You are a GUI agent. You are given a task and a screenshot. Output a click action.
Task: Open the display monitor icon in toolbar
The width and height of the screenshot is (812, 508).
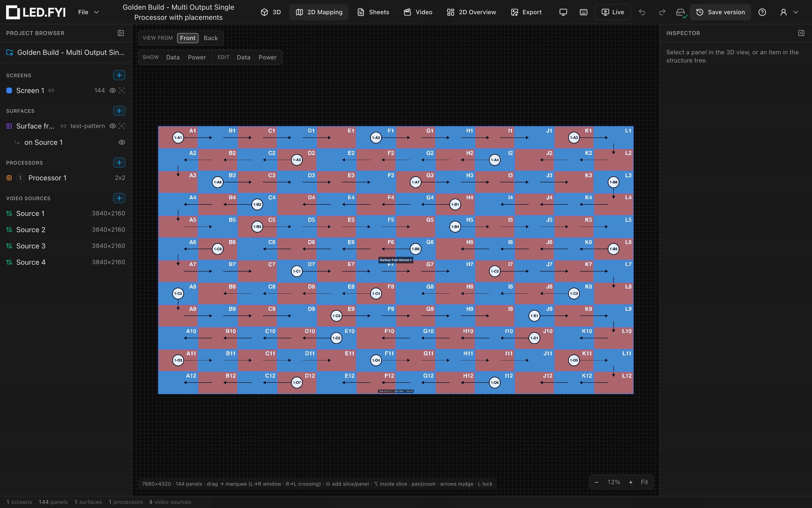563,12
